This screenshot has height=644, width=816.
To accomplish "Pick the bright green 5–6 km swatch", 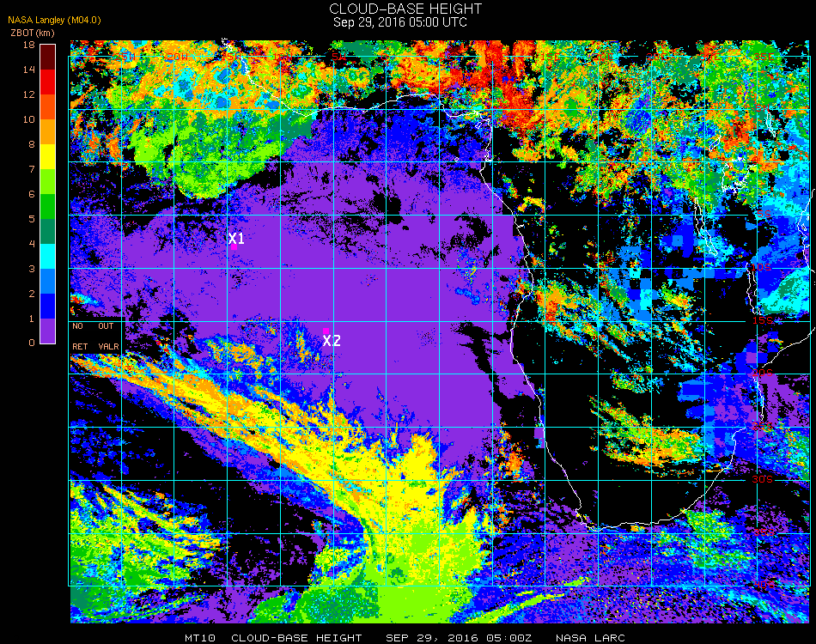I will 48,207.
